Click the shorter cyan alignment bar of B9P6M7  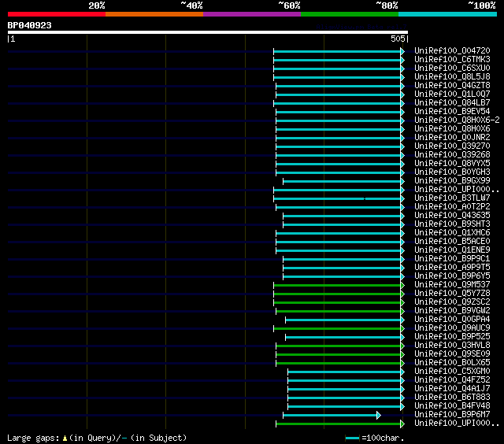point(330,415)
